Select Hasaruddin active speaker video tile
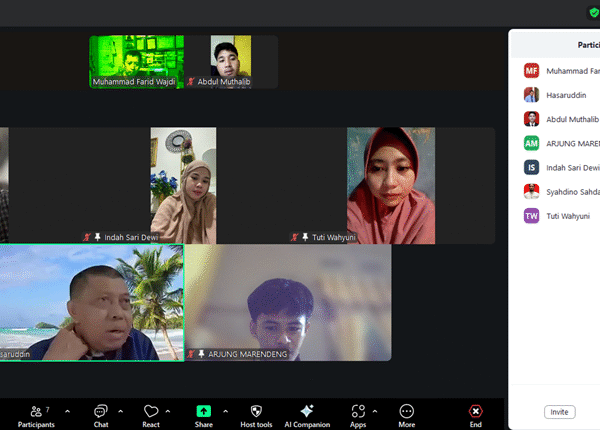Image resolution: width=600 pixels, height=430 pixels. (92, 302)
